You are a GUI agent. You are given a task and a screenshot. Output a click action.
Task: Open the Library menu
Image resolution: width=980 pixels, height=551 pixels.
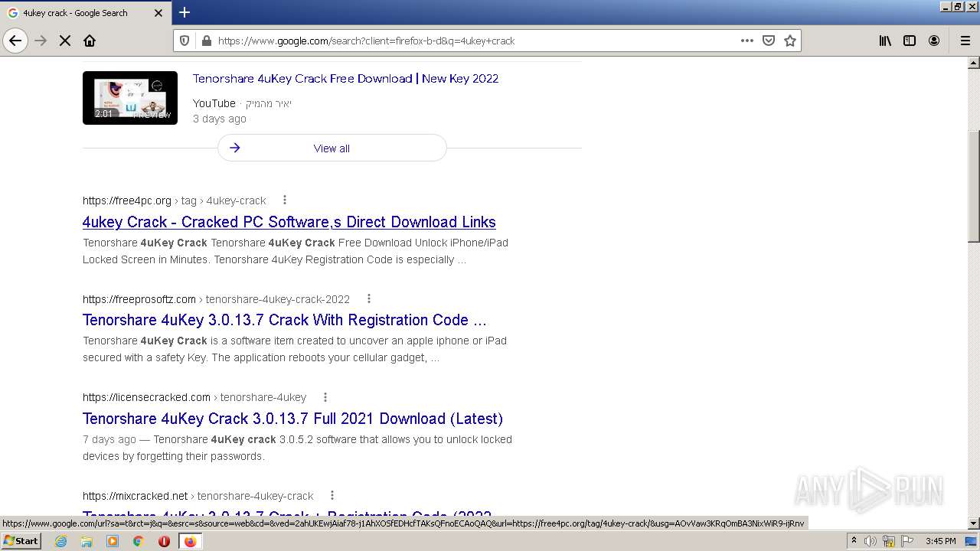885,41
